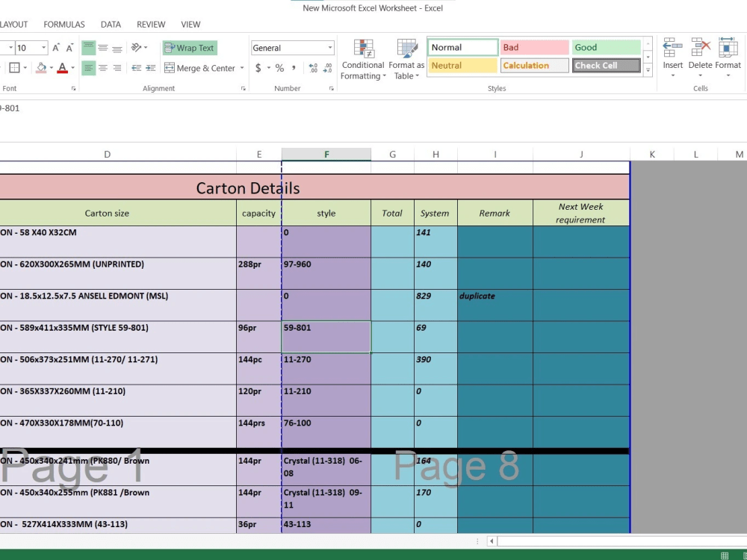Select column J header
747x560 pixels.
click(x=581, y=155)
